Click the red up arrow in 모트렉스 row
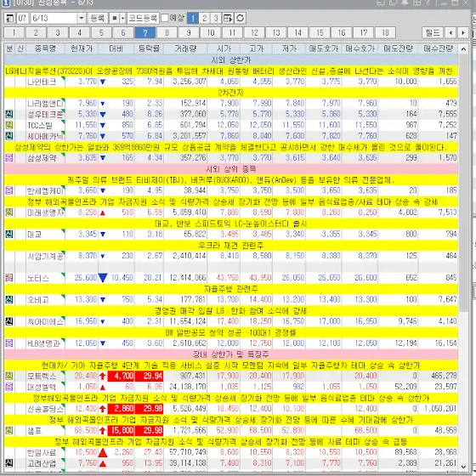The height and width of the screenshot is (476, 476). (103, 376)
